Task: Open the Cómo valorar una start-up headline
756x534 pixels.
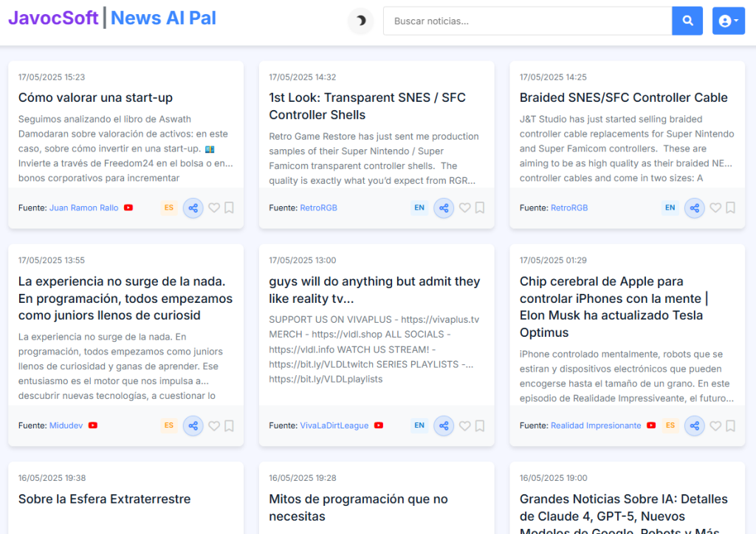Action: click(x=95, y=98)
